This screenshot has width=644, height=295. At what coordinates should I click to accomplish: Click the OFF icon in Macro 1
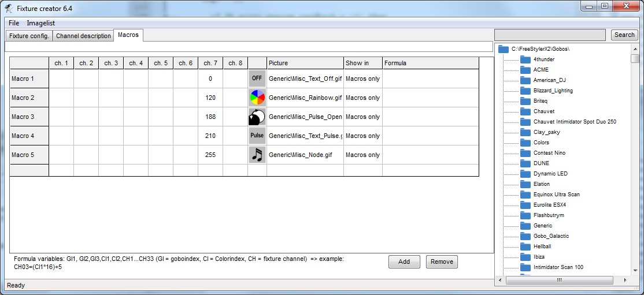257,79
